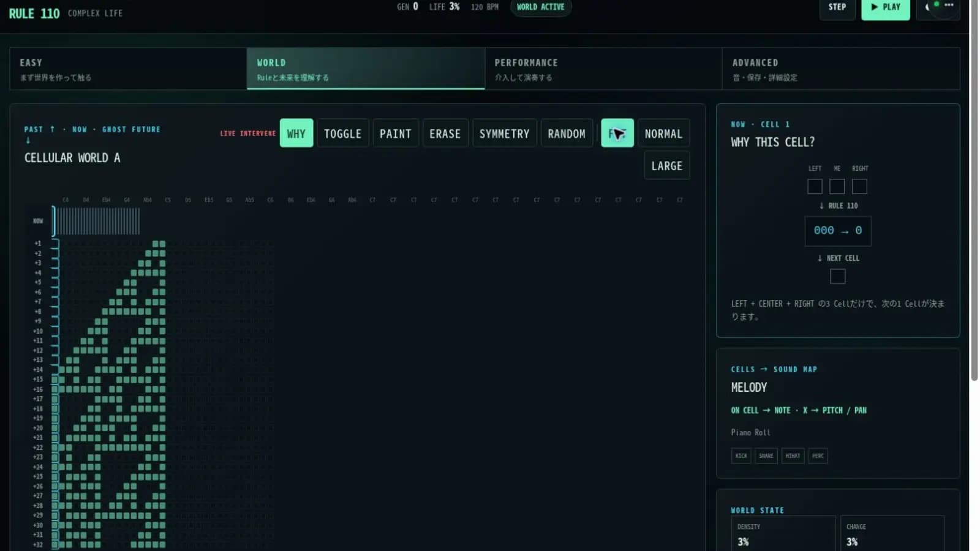Toggle the moon theme icon
This screenshot has height=551, width=980.
(x=927, y=7)
